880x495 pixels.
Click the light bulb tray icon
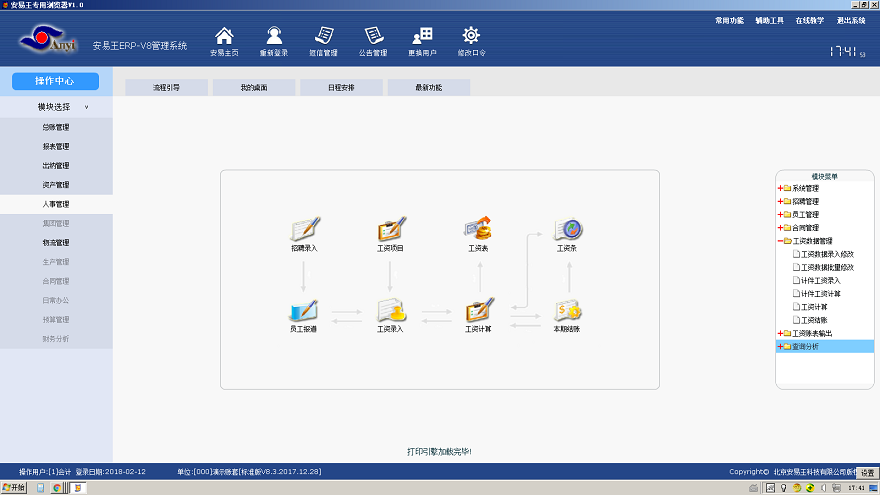tap(783, 488)
